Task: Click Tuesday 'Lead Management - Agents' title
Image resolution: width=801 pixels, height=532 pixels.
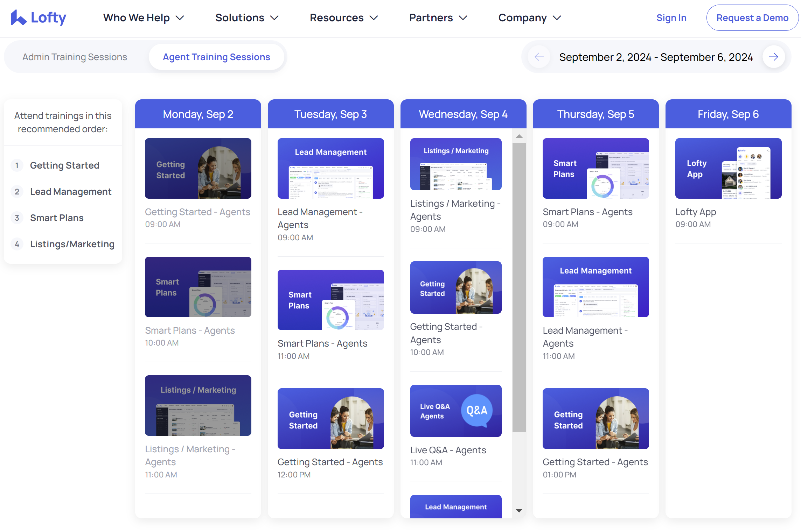Action: pyautogui.click(x=320, y=218)
